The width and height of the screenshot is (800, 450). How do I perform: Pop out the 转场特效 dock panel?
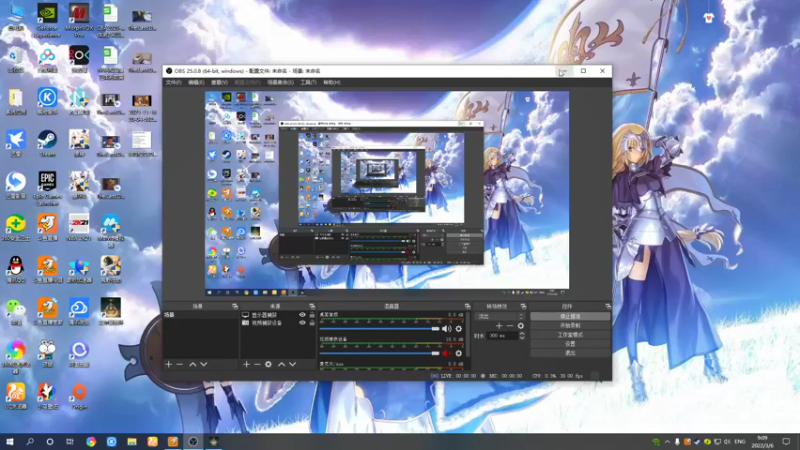point(523,306)
